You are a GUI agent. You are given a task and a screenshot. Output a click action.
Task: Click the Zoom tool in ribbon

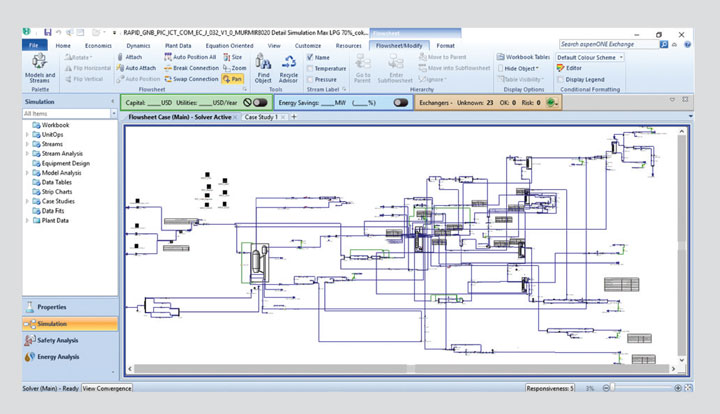(233, 68)
